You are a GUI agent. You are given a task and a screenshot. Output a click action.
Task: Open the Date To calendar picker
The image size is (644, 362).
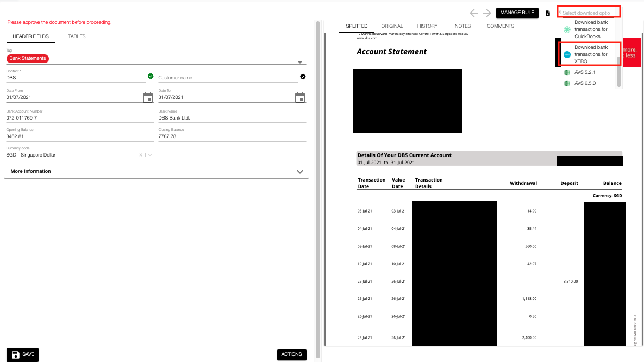point(300,97)
